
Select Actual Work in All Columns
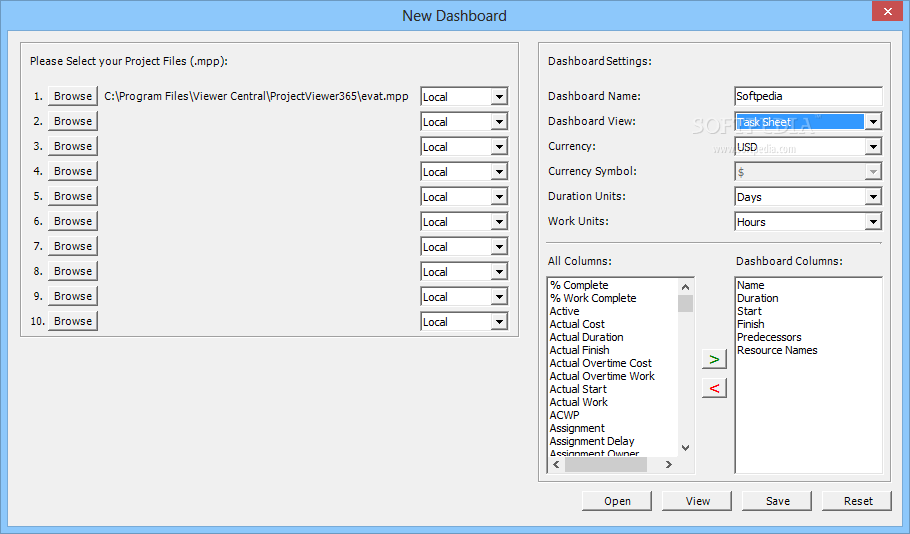(579, 402)
